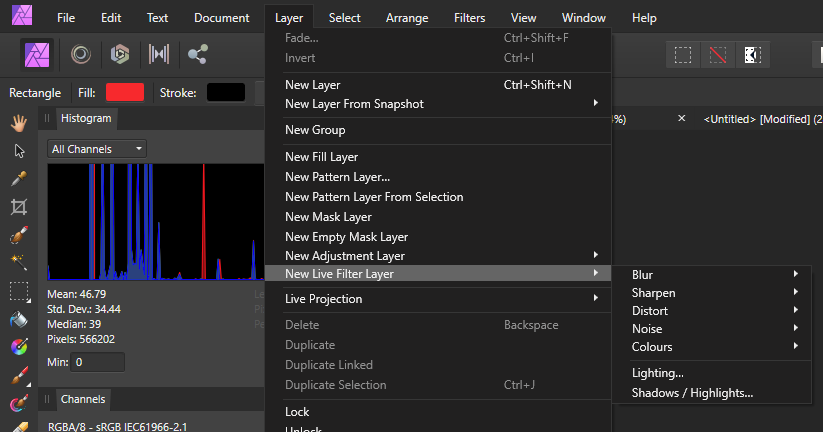Viewport: 823px width, 432px height.
Task: Click the Histogram panel drag handle
Action: [47, 118]
